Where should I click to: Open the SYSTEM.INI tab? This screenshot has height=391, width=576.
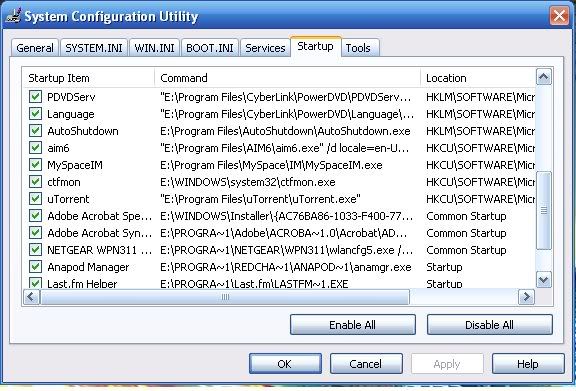[94, 48]
